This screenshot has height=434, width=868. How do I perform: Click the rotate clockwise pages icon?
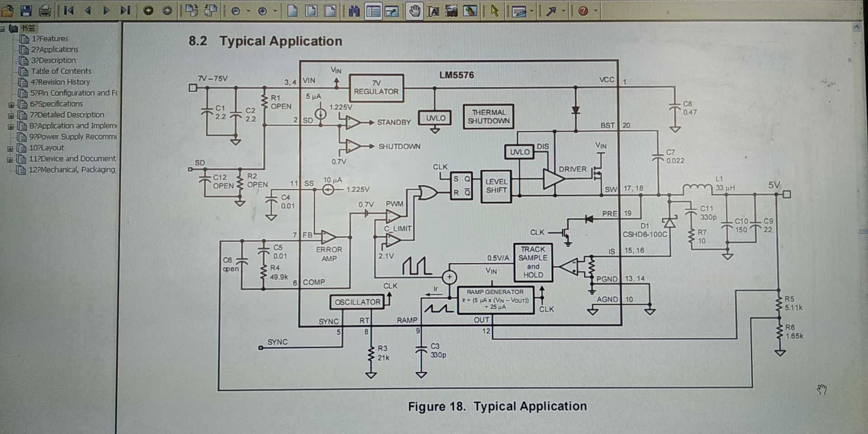point(191,10)
